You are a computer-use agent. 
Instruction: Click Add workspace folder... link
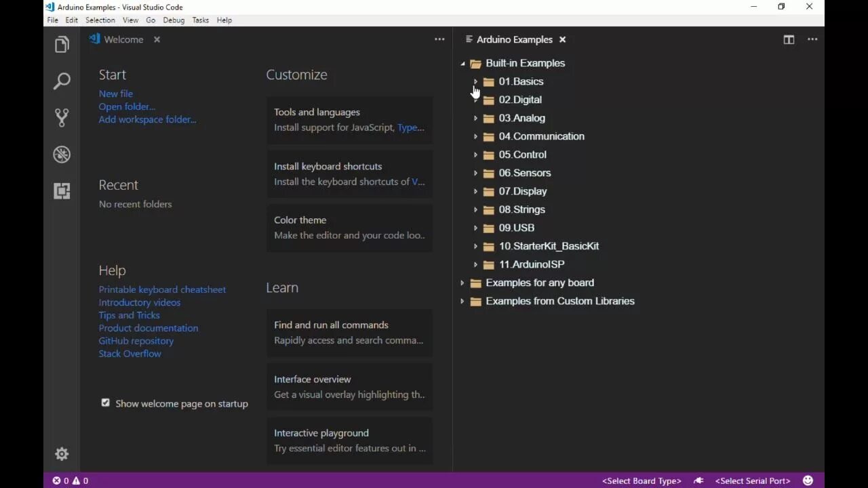[147, 119]
